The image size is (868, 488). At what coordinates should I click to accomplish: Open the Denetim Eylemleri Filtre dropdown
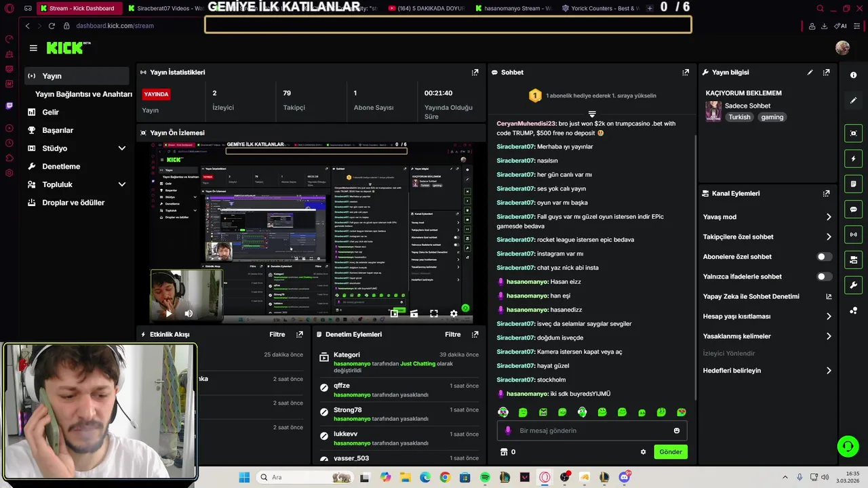point(452,334)
